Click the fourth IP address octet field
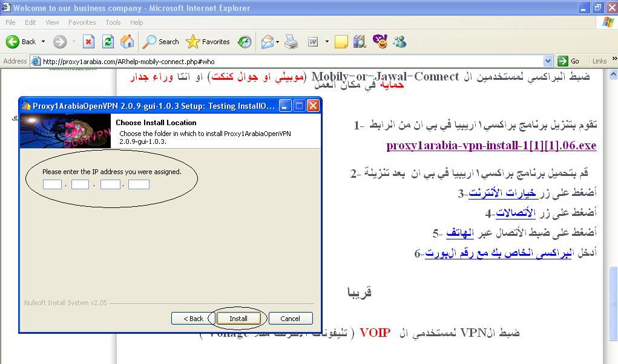 coord(139,184)
